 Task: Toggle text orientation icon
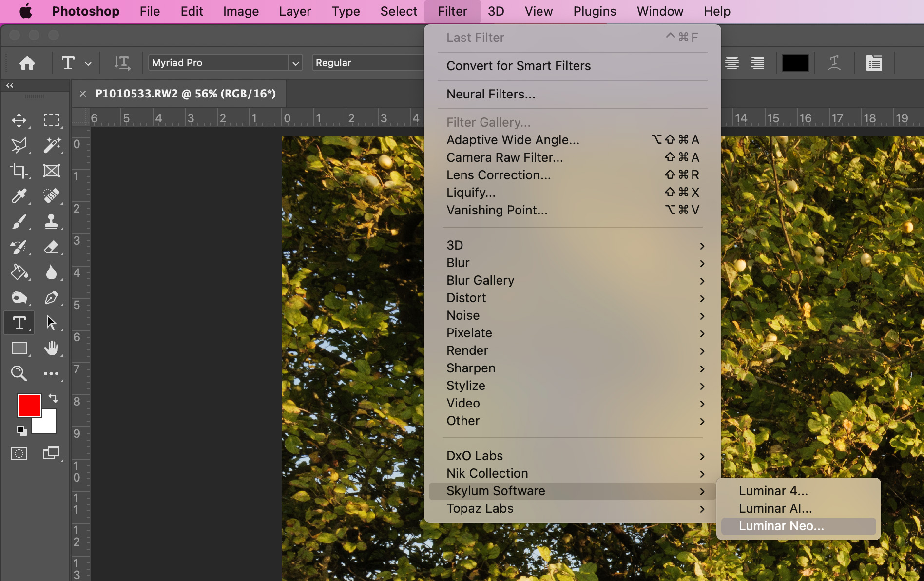pyautogui.click(x=122, y=63)
